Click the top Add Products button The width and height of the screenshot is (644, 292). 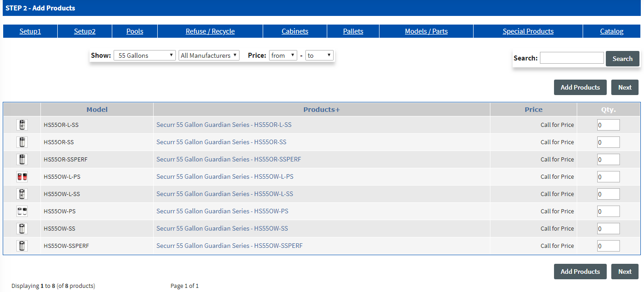pyautogui.click(x=580, y=87)
